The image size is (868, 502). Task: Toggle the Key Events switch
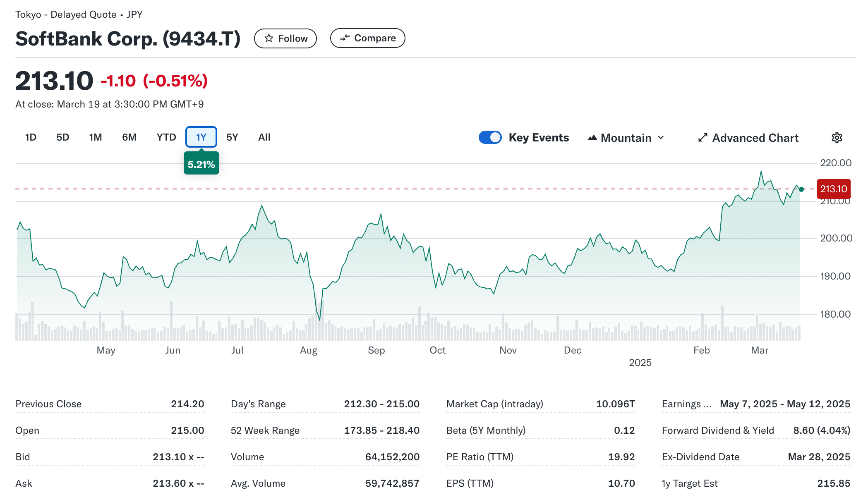490,137
